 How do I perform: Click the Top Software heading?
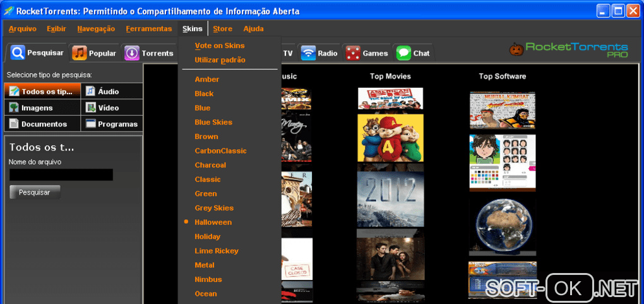pyautogui.click(x=503, y=76)
